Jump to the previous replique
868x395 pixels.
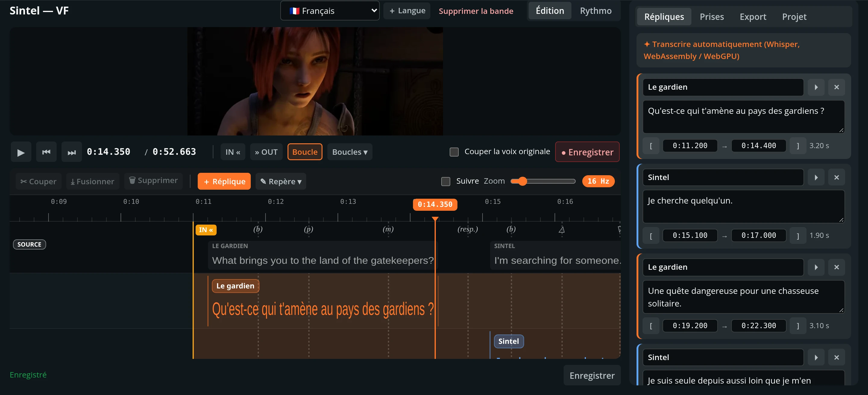[x=46, y=152]
